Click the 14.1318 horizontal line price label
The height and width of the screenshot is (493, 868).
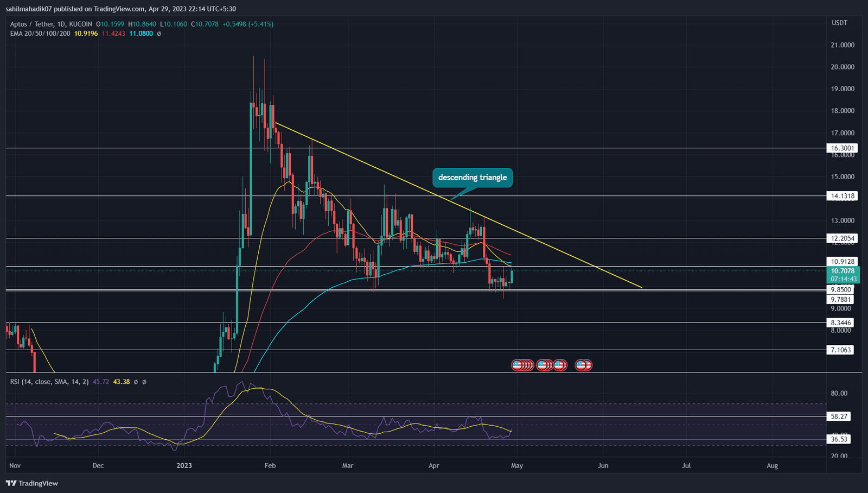(x=843, y=196)
